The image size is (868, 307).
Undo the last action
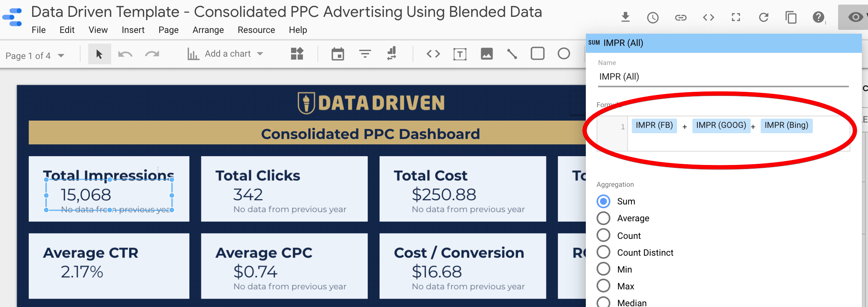(x=125, y=54)
